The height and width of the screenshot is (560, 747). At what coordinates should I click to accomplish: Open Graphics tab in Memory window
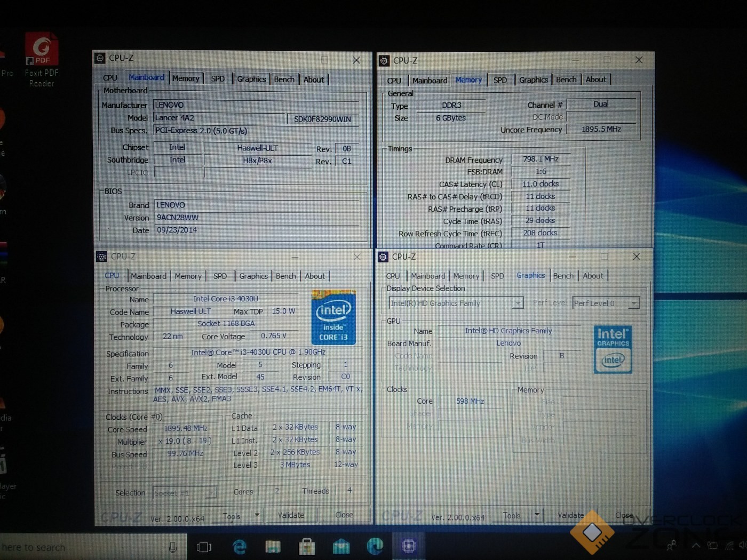(x=534, y=80)
